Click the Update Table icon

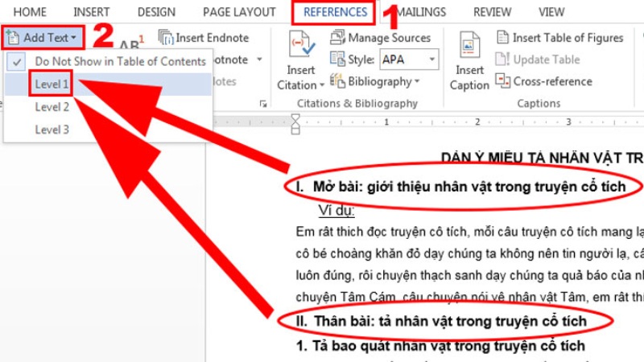(502, 60)
